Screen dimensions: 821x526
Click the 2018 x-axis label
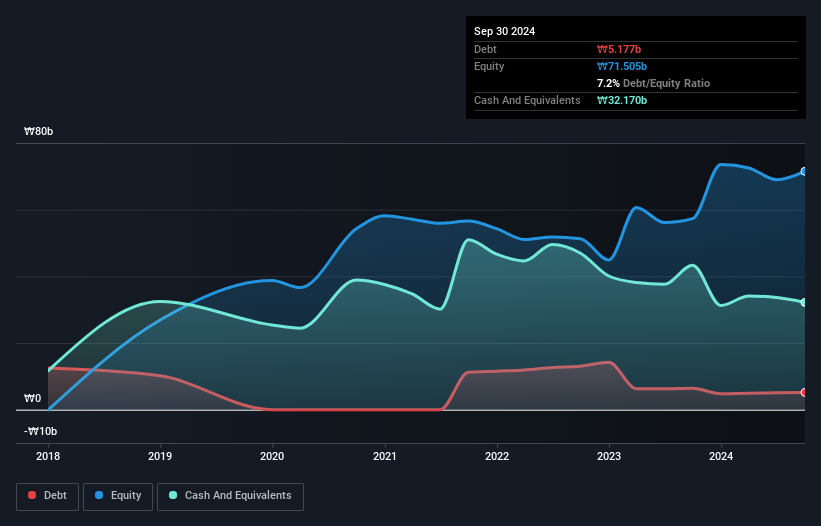point(48,456)
